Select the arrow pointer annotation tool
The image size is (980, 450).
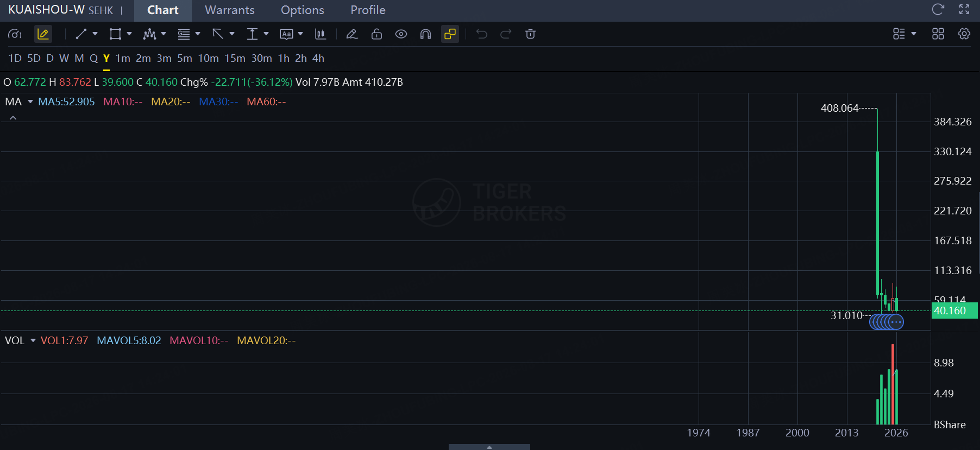coord(218,34)
